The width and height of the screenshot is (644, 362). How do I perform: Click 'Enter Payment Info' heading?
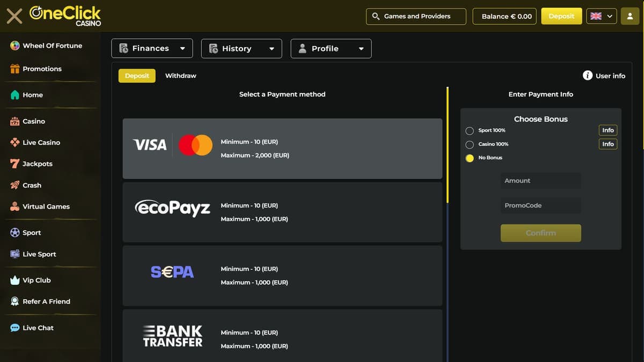click(541, 94)
